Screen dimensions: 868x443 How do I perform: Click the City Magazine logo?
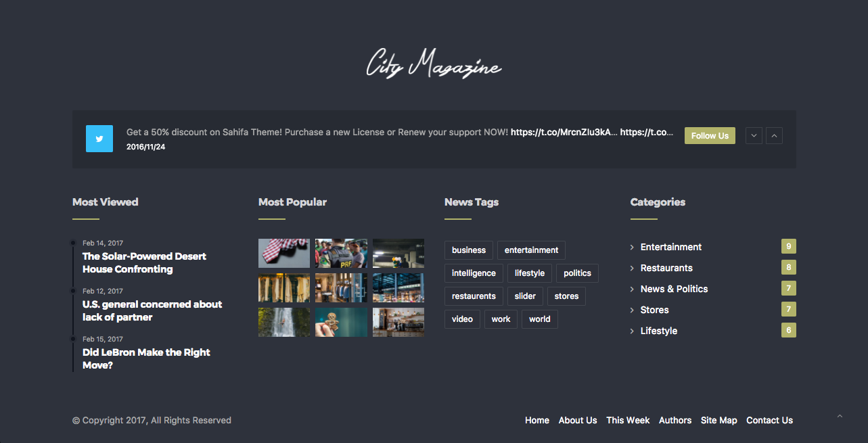coord(434,64)
